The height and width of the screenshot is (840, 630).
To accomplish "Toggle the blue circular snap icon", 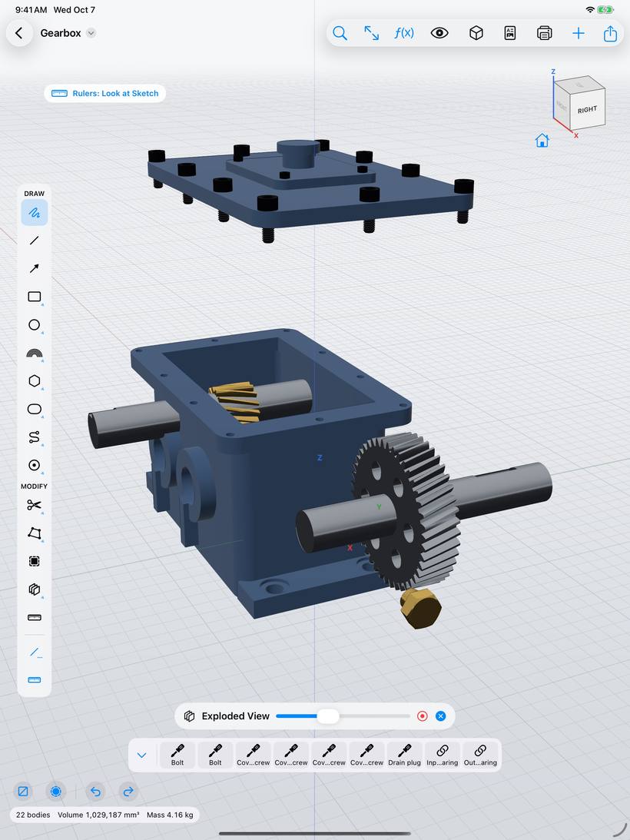I will pyautogui.click(x=56, y=792).
